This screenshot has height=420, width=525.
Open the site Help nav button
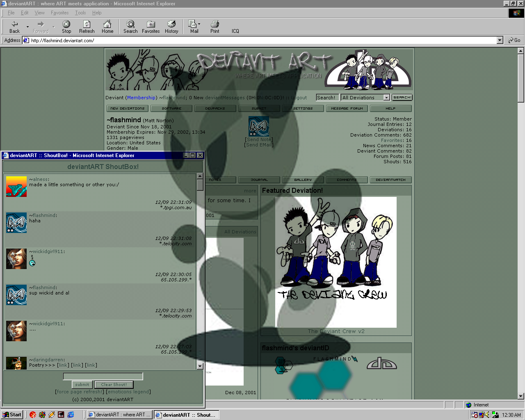390,109
